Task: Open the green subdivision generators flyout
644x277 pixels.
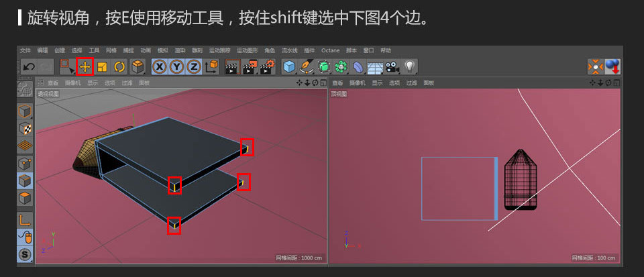Action: 323,67
